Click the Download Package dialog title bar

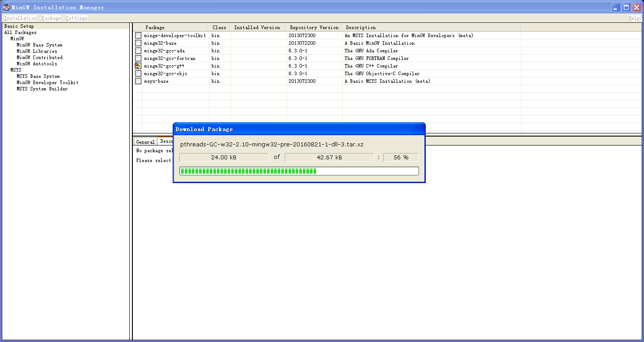(299, 129)
